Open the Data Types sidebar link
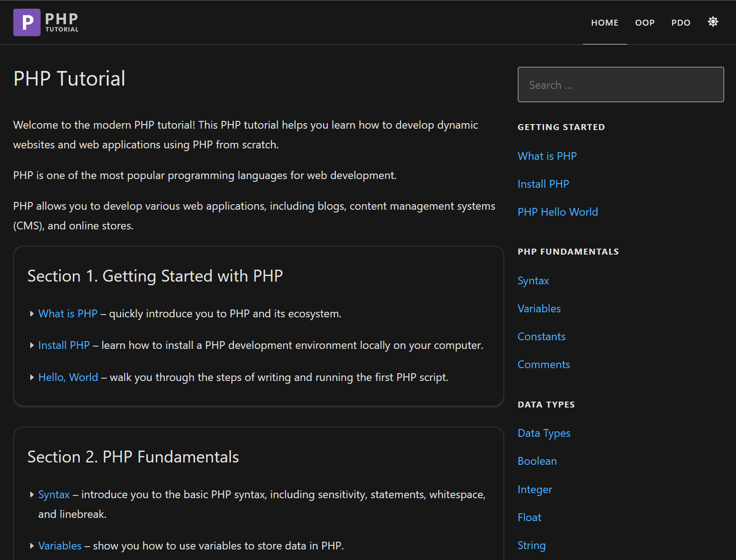Screen dimensions: 736x560 click(x=544, y=433)
